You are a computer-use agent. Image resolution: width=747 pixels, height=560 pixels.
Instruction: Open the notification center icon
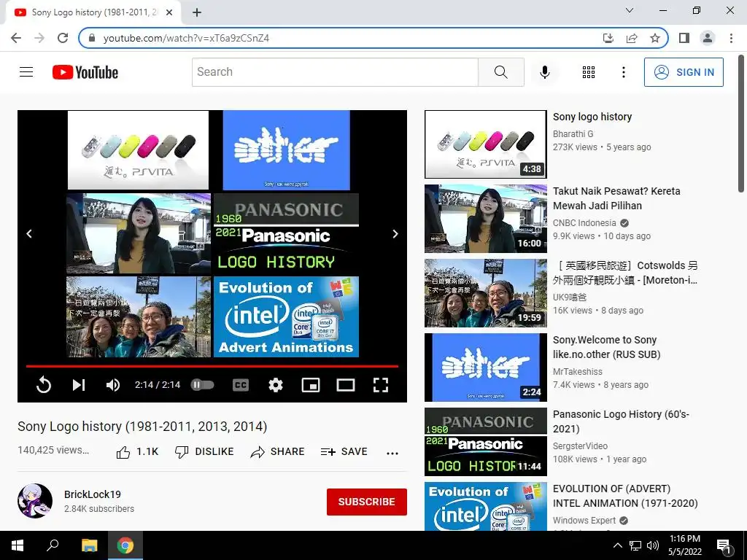point(723,546)
